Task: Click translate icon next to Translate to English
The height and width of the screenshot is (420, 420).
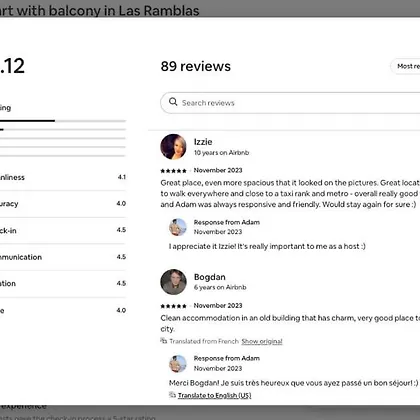Action: [x=172, y=395]
